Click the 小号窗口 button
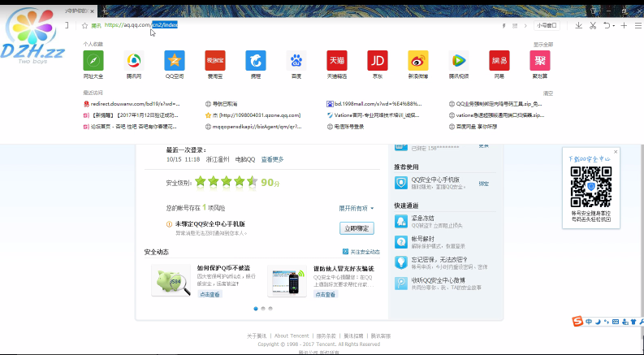The height and width of the screenshot is (355, 644). point(547,25)
